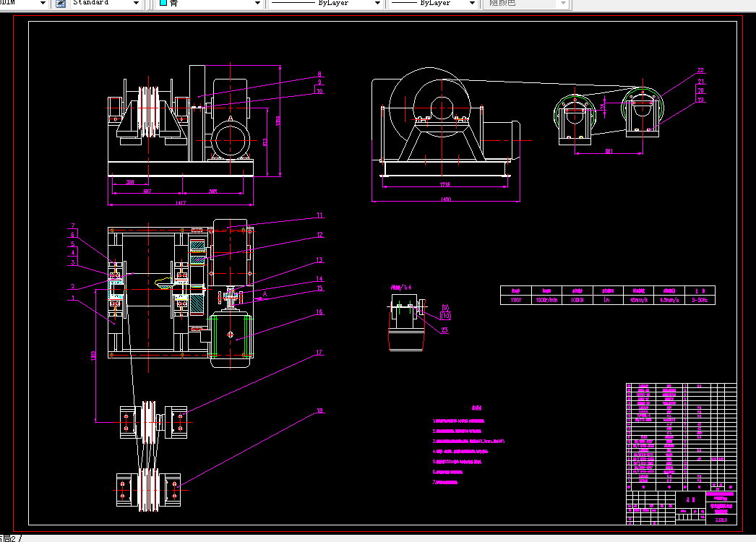
Task: Select part balloon number 12
Action: coord(319,235)
